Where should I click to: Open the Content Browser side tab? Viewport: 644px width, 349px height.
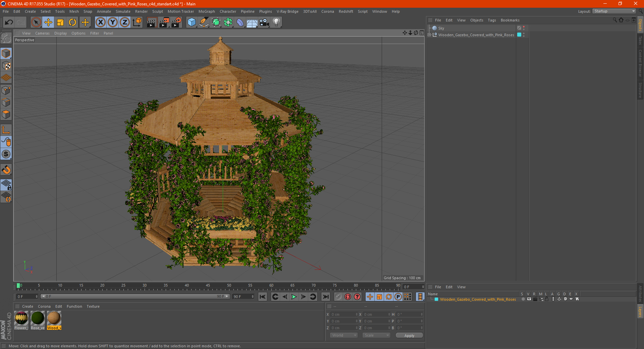(640, 63)
